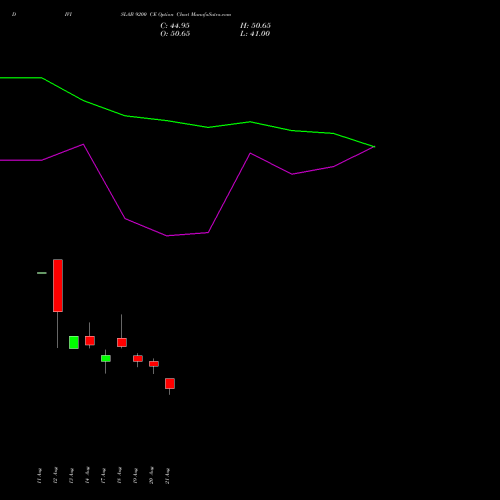Screen dimensions: 500x500
Task: Click the close price value C: 44.95
Action: (x=175, y=26)
